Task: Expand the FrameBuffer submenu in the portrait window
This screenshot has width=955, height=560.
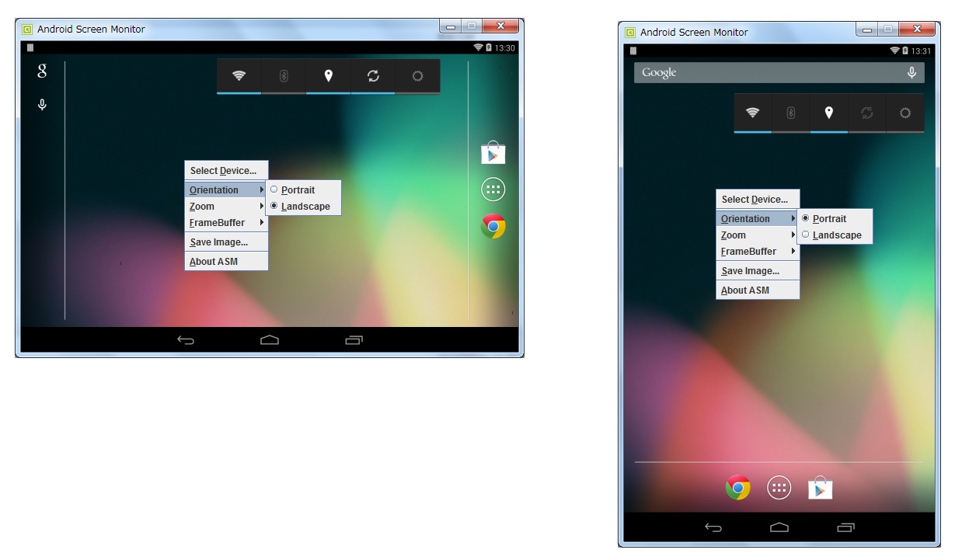Action: pos(758,252)
